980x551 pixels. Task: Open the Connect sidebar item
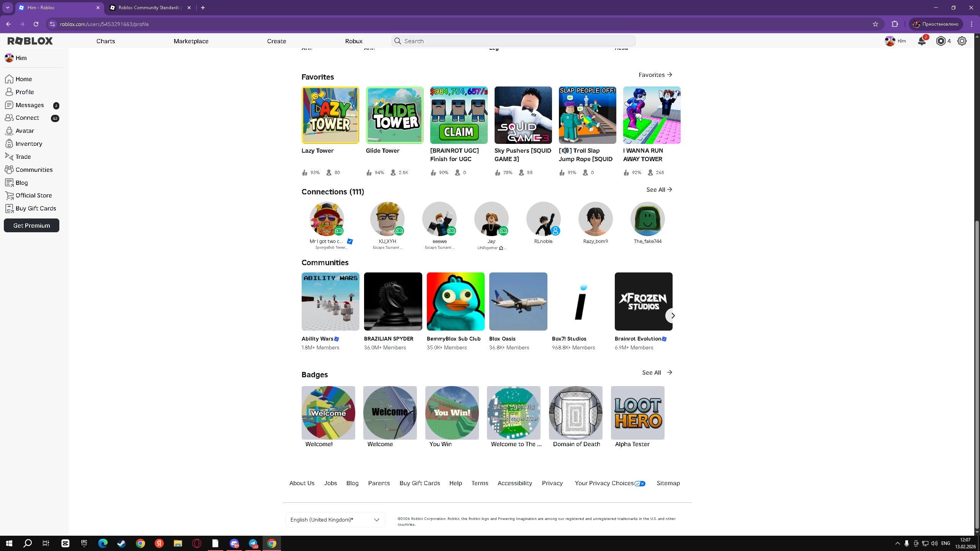[x=22, y=118]
